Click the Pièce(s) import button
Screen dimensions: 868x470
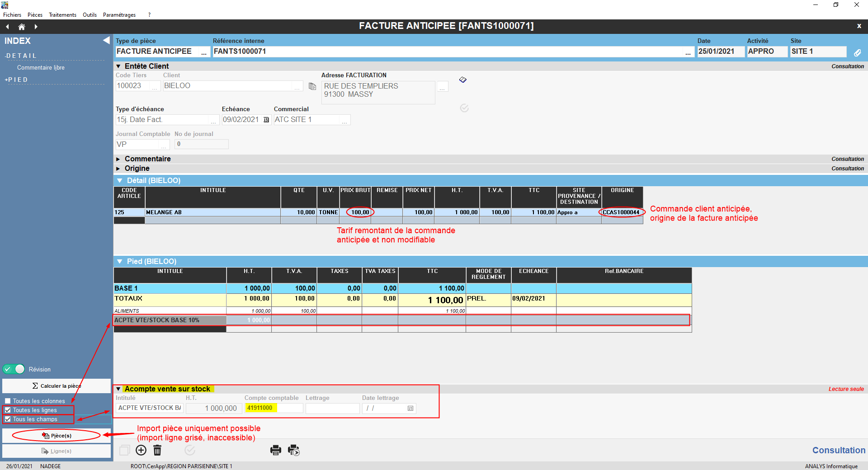57,436
